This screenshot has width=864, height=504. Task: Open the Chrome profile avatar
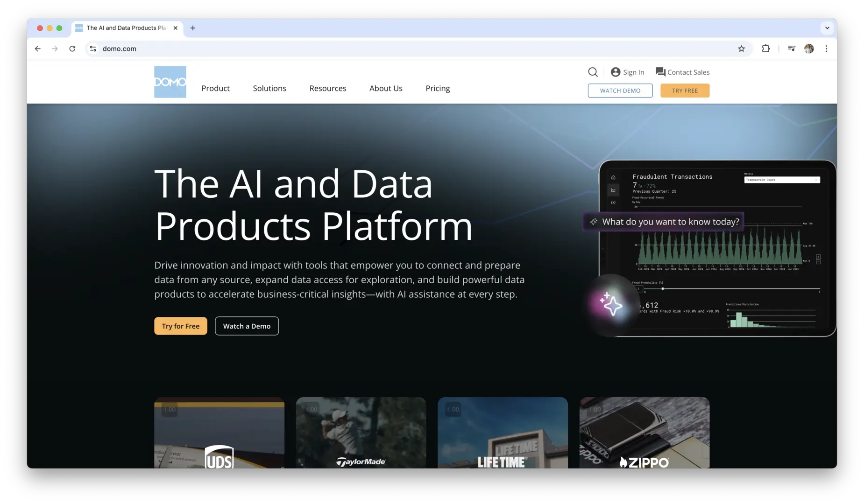[x=809, y=49]
